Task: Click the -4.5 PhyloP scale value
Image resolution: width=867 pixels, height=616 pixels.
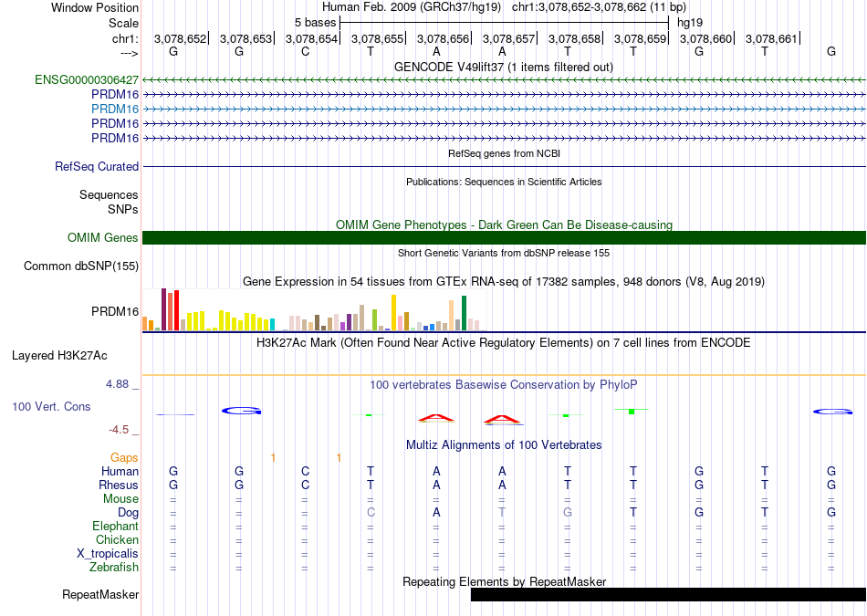Action: pos(119,430)
